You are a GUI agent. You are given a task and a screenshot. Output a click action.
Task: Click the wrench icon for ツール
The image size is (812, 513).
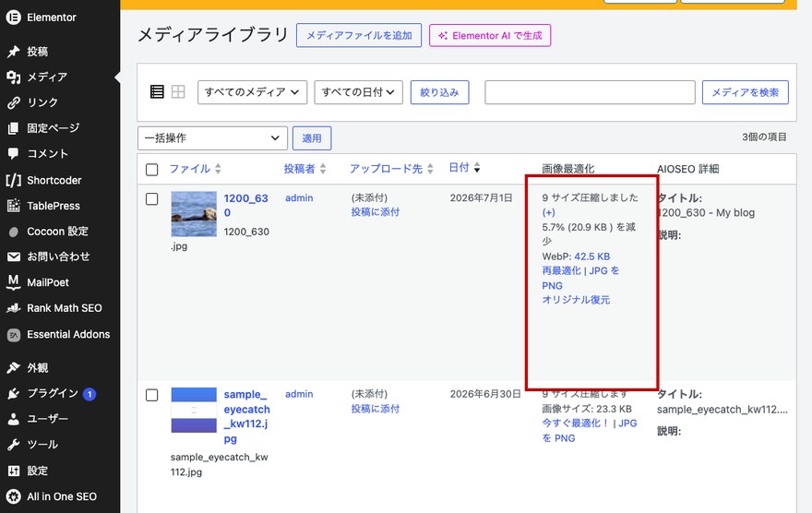coord(14,444)
